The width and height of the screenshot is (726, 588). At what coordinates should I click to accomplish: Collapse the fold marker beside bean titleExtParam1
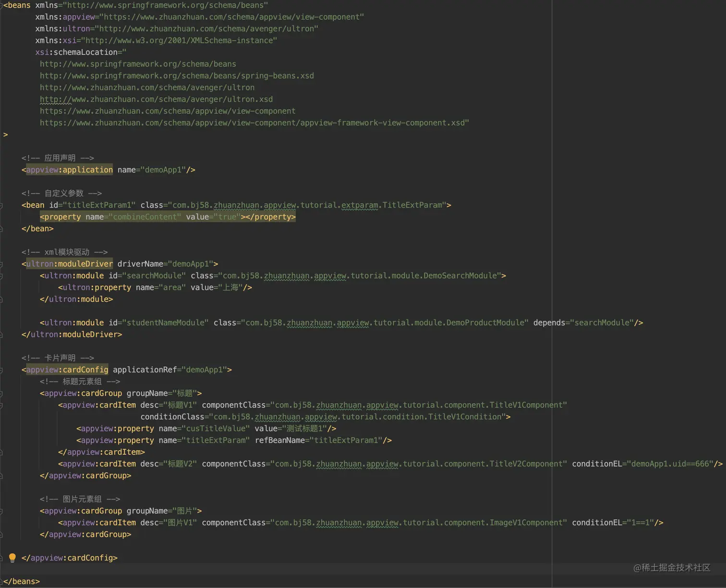[1, 205]
